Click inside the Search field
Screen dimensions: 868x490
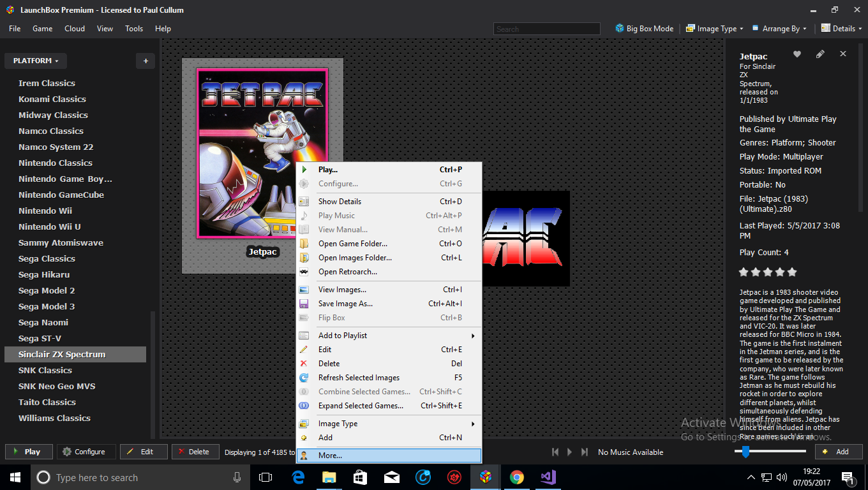click(x=546, y=29)
